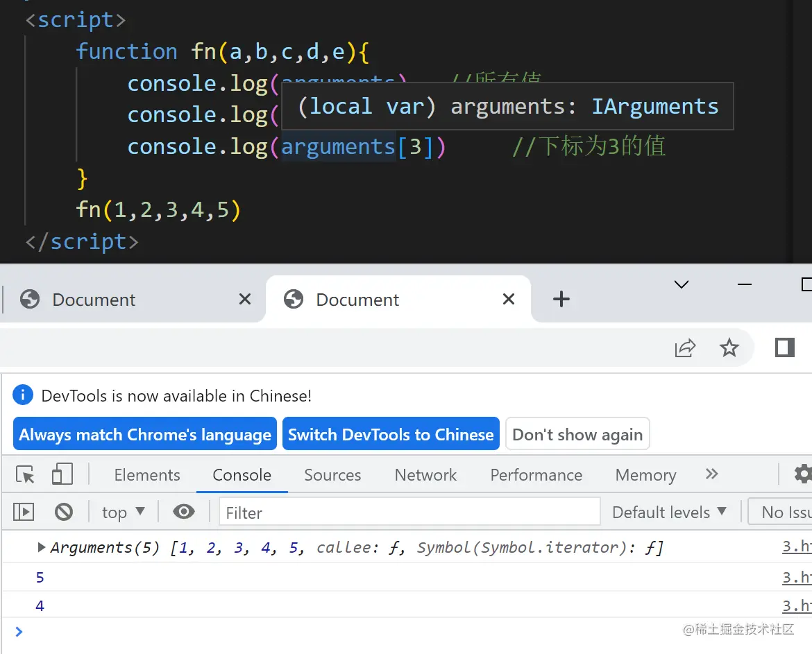Click DevTools is now available in Chinese text
Screen dimensions: 812x654
pos(176,396)
